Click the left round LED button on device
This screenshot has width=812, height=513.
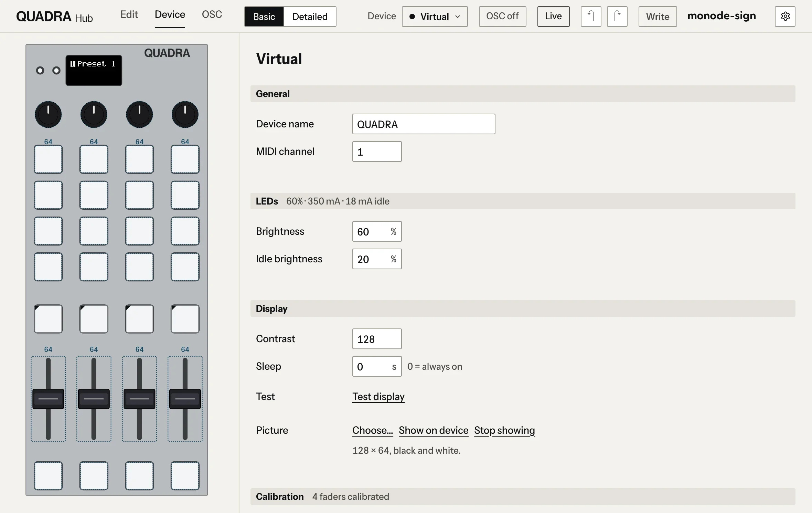pyautogui.click(x=40, y=70)
